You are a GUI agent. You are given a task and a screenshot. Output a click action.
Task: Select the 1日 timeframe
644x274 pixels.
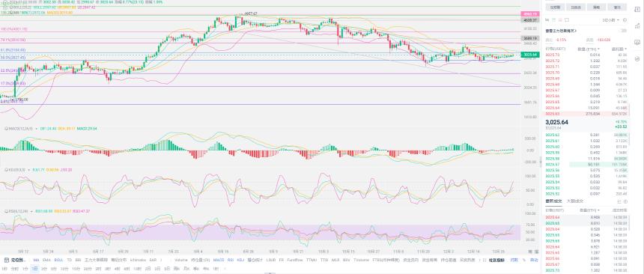(x=35, y=268)
